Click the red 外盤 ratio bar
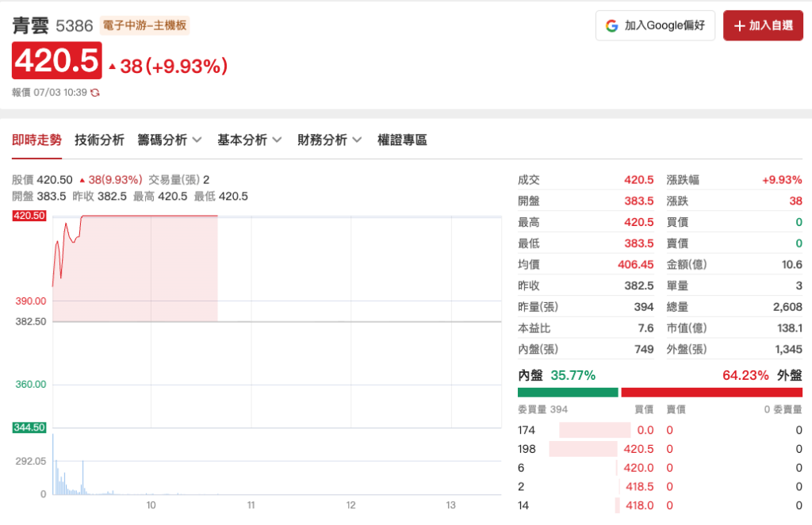 point(711,393)
